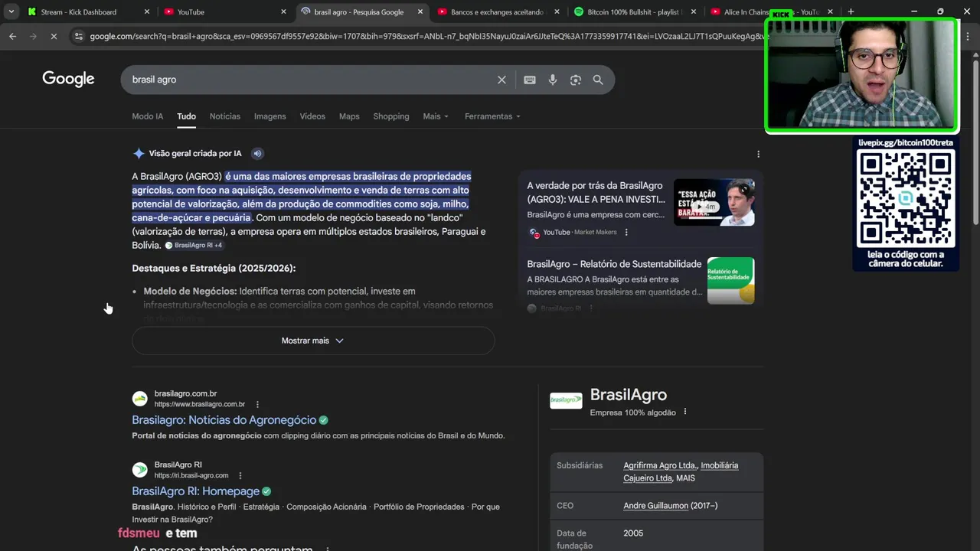Select the Imagens search tab
The width and height of the screenshot is (980, 551).
pos(270,116)
